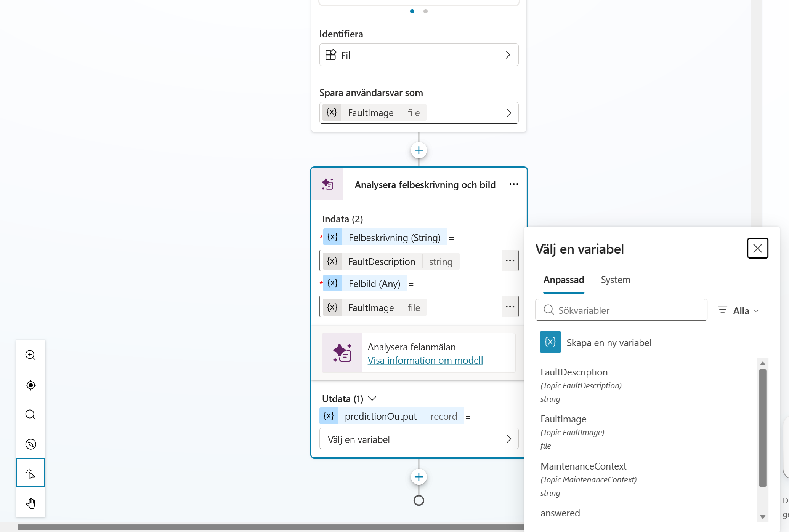Viewport: 789px width, 532px height.
Task: Click the zoom in canvas icon
Action: point(30,355)
